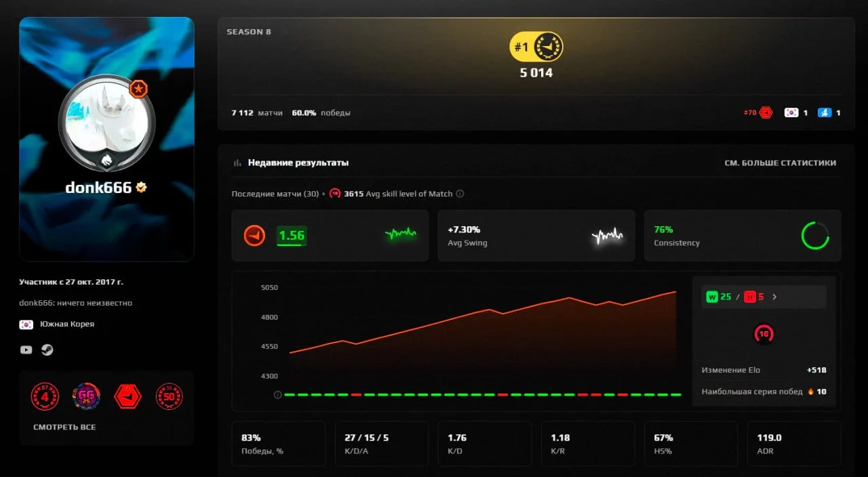Click the verified badge beside donk666
The image size is (868, 477).
click(x=141, y=188)
